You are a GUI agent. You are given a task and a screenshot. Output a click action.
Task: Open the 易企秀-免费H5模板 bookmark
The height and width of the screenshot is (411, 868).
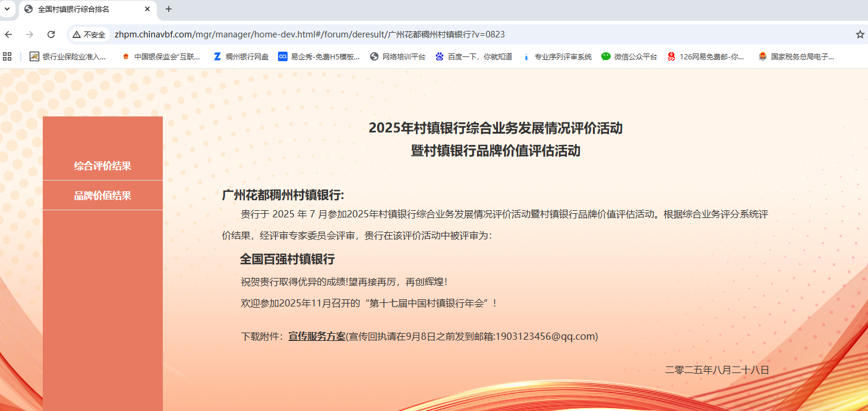coord(319,57)
